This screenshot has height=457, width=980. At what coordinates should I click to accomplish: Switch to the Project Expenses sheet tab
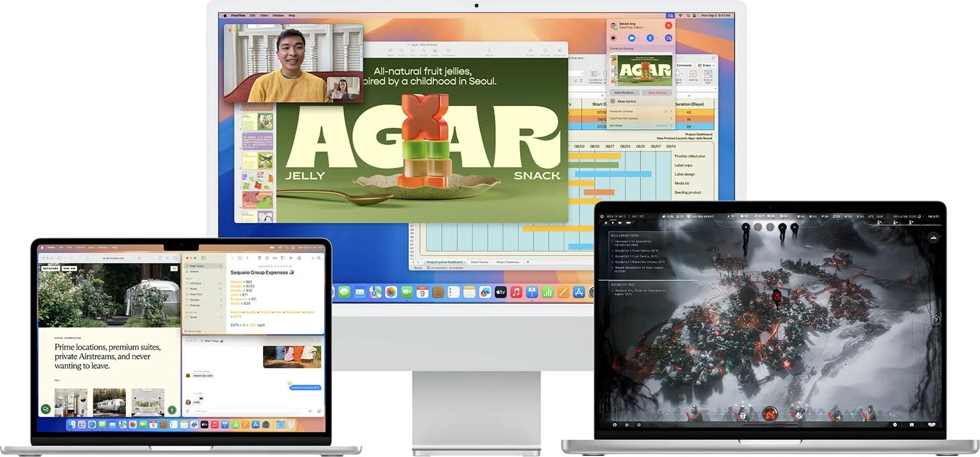coord(507,262)
